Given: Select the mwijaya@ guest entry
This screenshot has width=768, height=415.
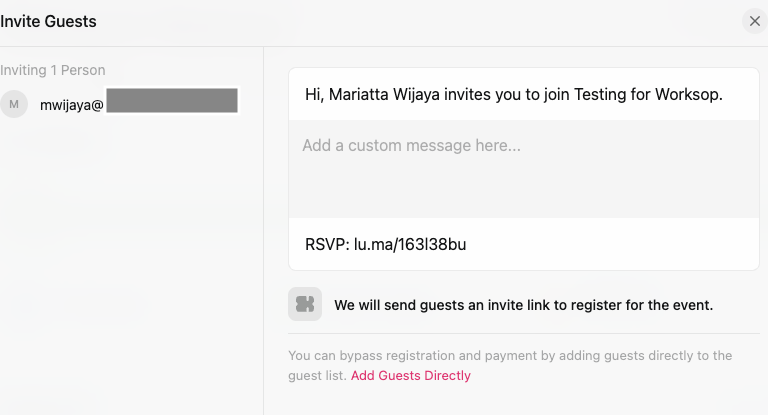Looking at the screenshot, I should [120, 104].
